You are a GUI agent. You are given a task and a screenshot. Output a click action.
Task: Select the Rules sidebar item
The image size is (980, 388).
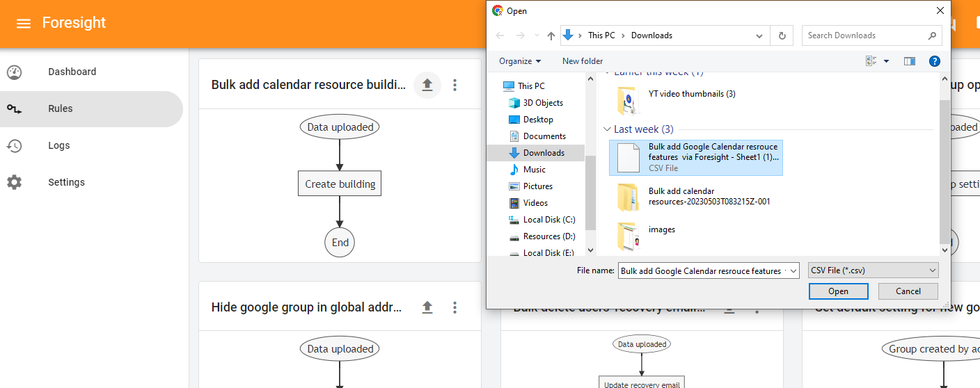click(x=91, y=108)
